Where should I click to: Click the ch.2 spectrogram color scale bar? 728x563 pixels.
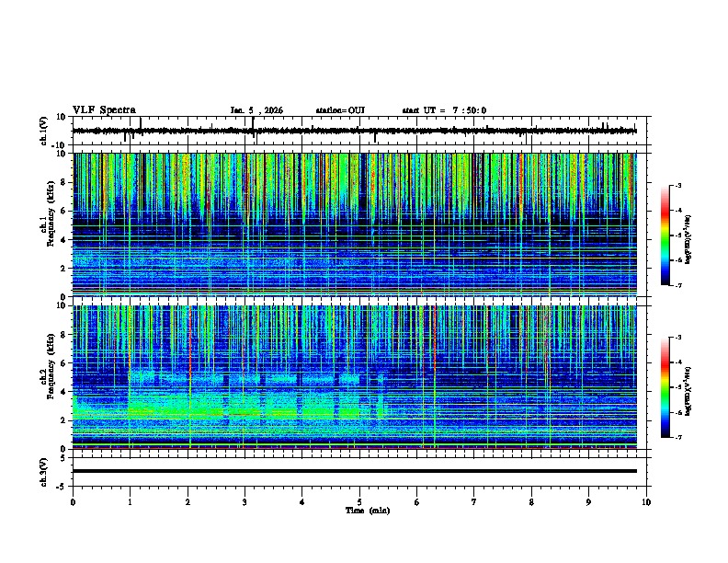pos(665,387)
